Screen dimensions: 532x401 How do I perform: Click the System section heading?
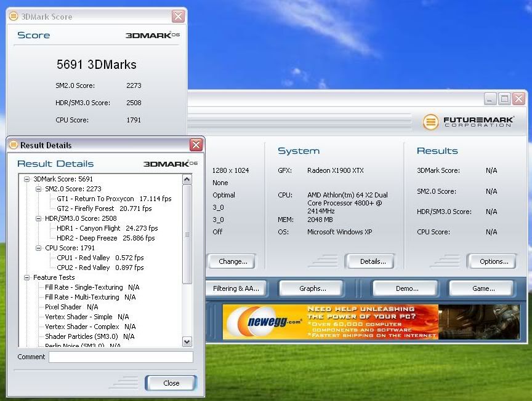[x=299, y=151]
